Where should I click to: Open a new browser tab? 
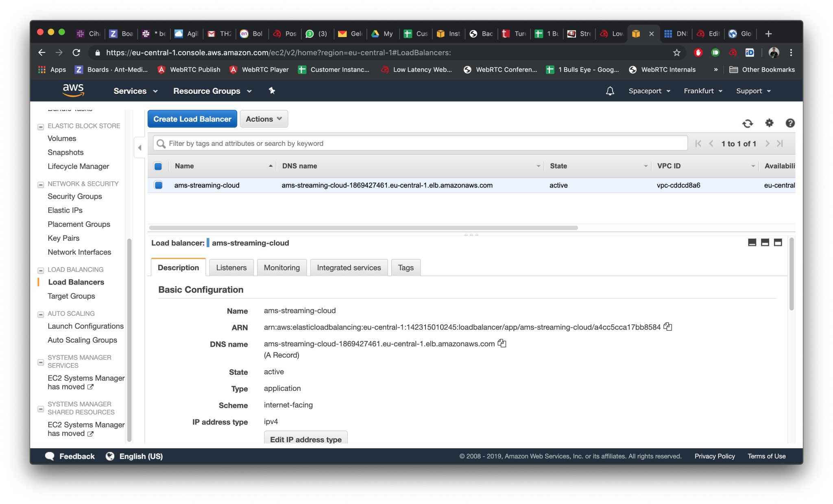pos(768,34)
